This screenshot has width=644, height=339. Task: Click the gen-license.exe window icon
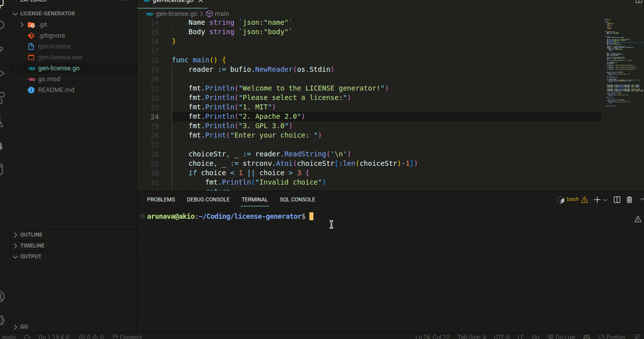click(x=31, y=57)
